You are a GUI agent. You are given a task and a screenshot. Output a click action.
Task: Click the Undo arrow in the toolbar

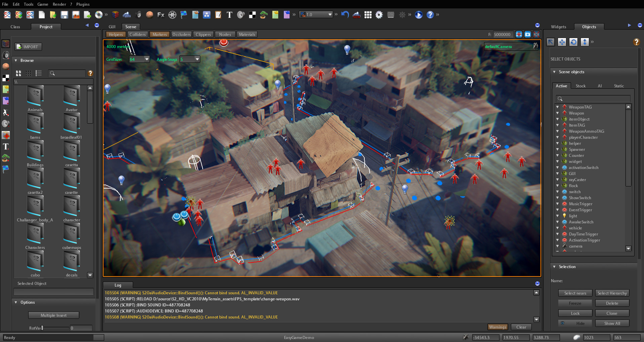[345, 15]
